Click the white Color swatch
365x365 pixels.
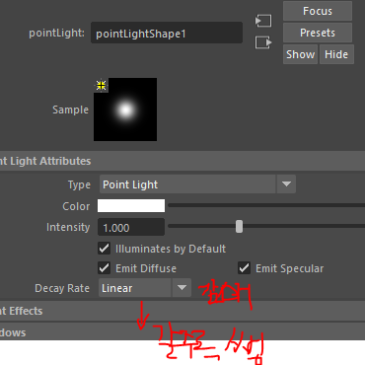tap(131, 206)
